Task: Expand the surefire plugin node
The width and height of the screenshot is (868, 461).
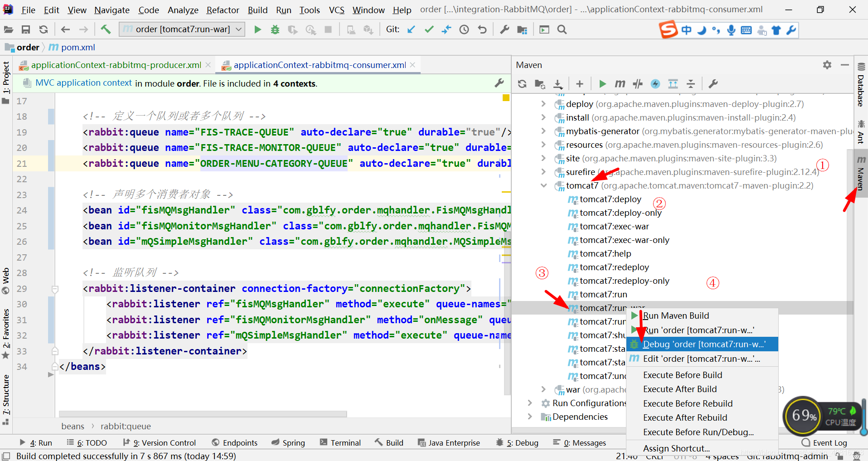Action: 543,172
